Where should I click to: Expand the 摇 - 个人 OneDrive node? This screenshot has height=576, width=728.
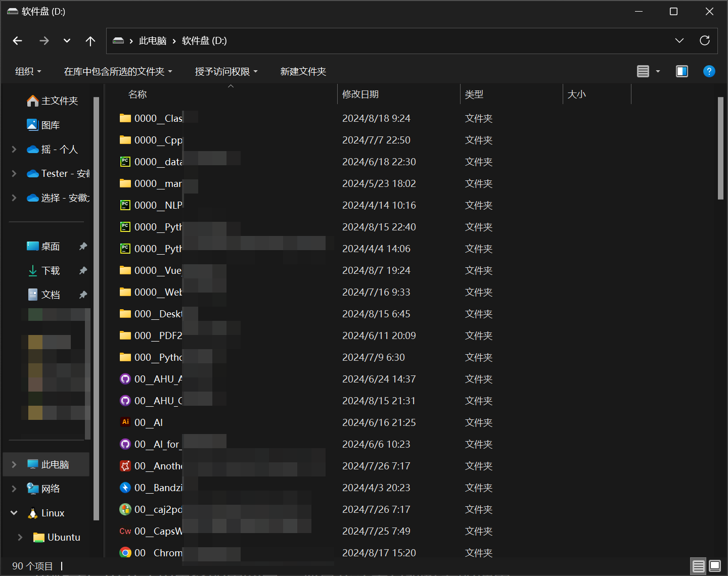click(14, 149)
